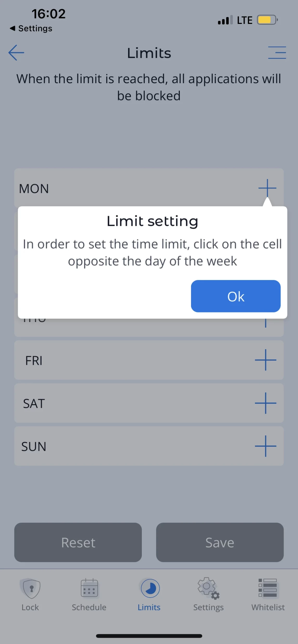Add a limit for Monday
Viewport: 298px width, 644px height.
(x=267, y=188)
